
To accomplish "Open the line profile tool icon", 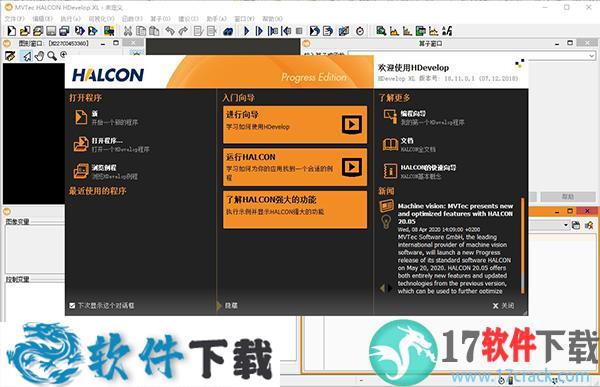I will point(434,31).
